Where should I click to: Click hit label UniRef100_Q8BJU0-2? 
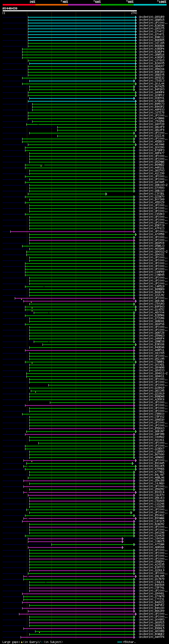(x=153, y=185)
